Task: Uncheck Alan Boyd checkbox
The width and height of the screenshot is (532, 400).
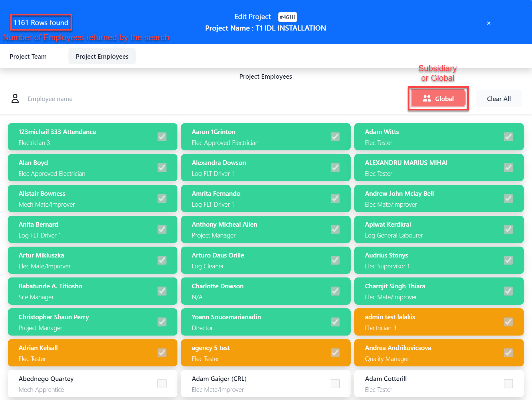Action: 162,168
